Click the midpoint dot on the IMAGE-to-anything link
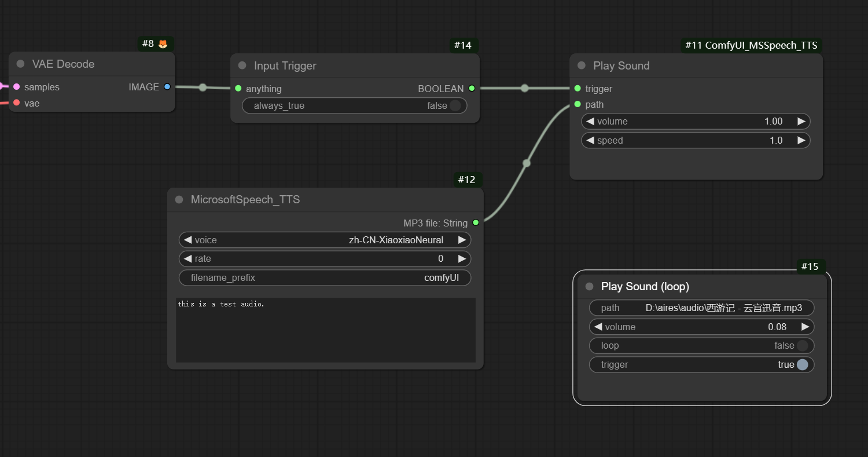Image resolution: width=868 pixels, height=457 pixels. [x=203, y=87]
